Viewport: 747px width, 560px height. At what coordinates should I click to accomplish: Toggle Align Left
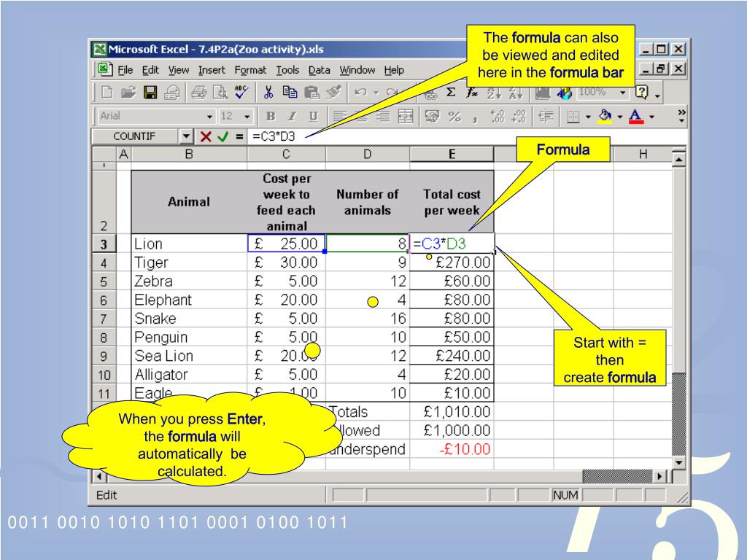pyautogui.click(x=340, y=116)
